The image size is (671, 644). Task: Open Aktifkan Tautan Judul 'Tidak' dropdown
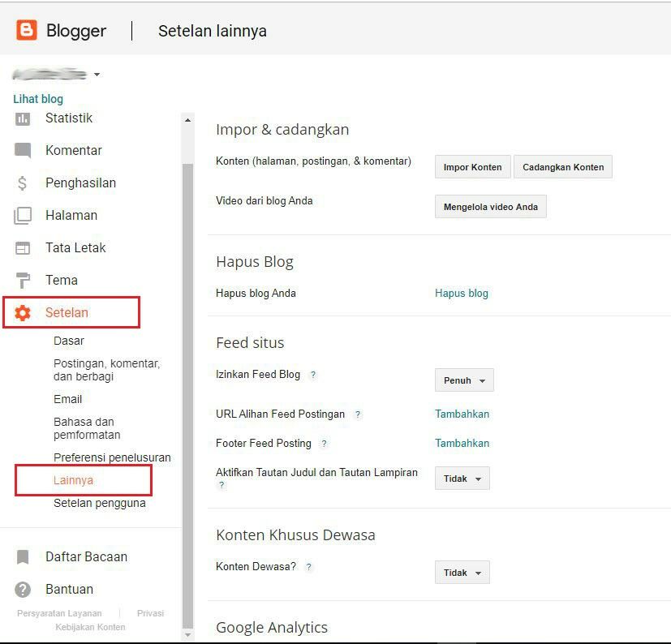click(x=462, y=479)
